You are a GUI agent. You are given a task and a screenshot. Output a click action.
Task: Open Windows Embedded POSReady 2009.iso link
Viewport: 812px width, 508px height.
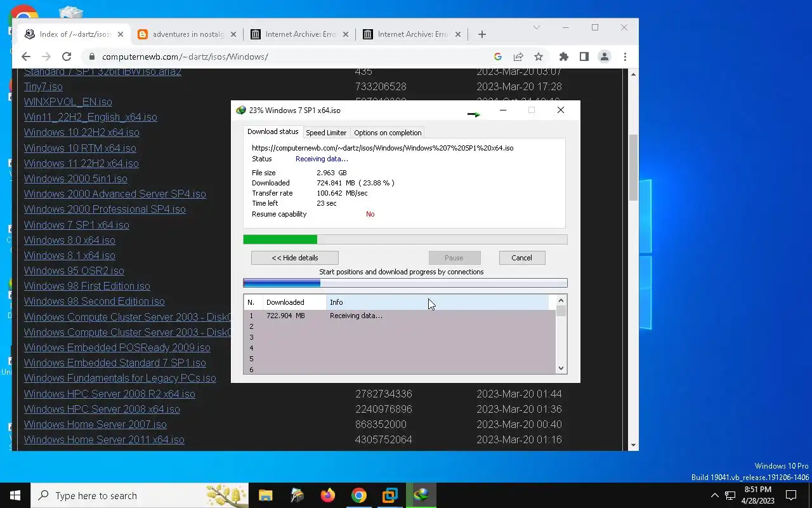tap(117, 347)
